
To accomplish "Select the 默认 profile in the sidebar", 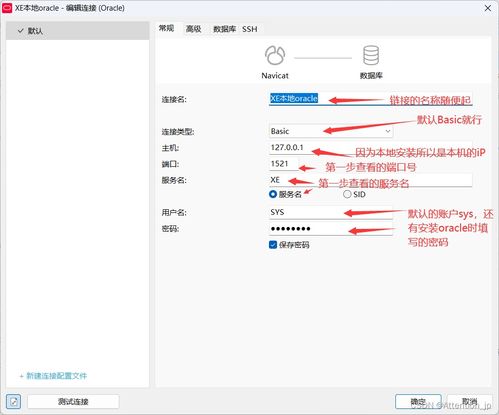I will click(x=77, y=31).
